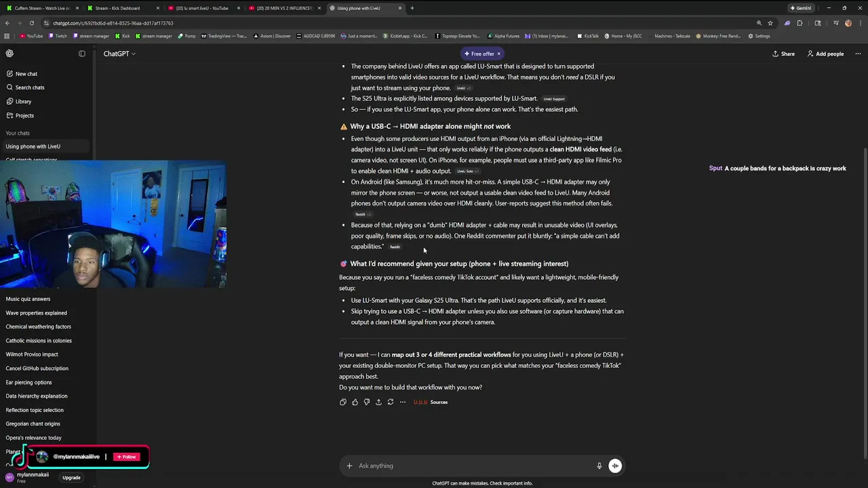The height and width of the screenshot is (488, 868).
Task: Open the Pump bookmark
Action: click(x=186, y=36)
